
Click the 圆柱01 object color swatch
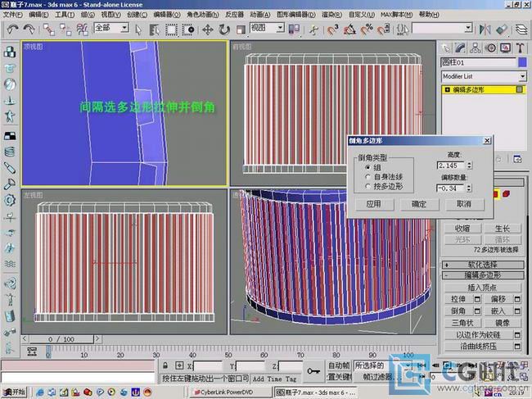(522, 62)
